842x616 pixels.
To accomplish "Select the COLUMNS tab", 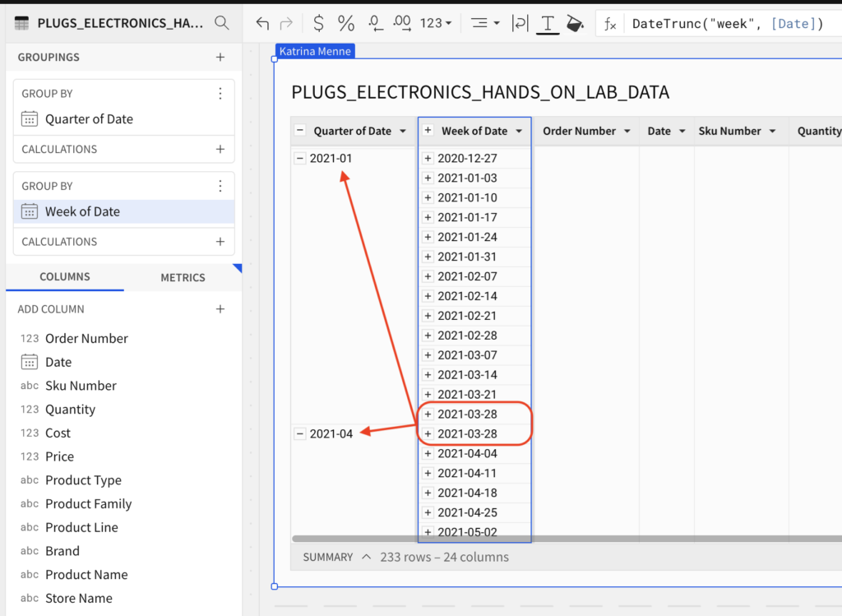I will coord(65,277).
